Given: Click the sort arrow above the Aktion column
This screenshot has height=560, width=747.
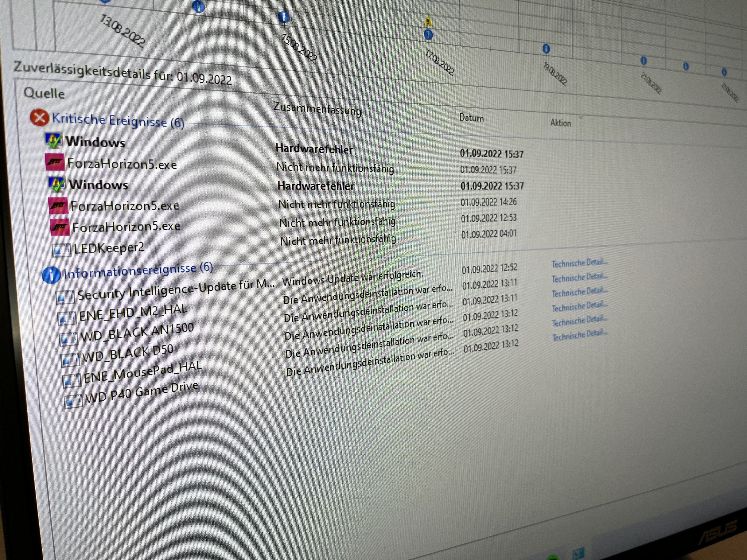Looking at the screenshot, I should coord(581,117).
